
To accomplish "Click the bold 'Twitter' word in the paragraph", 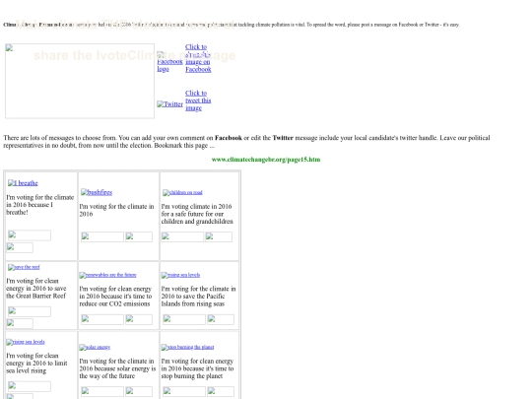I will tap(283, 138).
